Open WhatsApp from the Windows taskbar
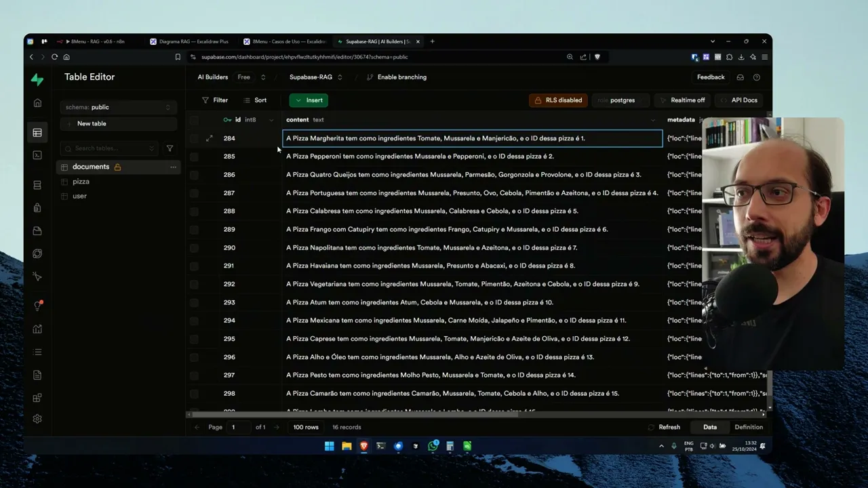This screenshot has height=488, width=868. [433, 446]
